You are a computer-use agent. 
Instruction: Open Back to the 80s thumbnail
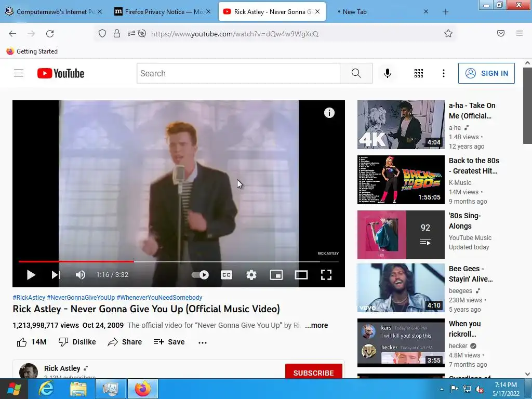pos(401,180)
